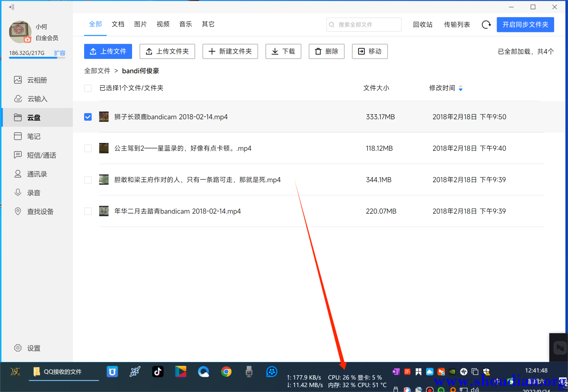Open 笔记 in the sidebar
The image size is (568, 392).
pyautogui.click(x=37, y=136)
